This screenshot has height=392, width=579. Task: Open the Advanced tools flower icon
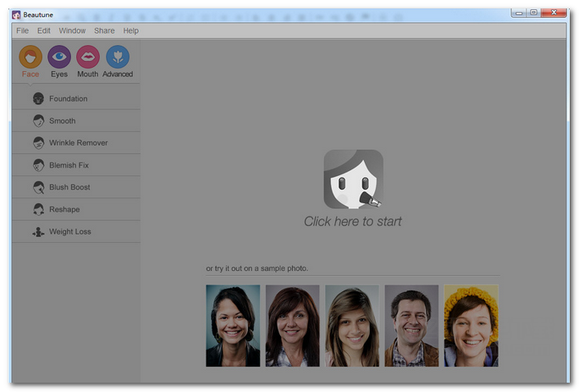point(118,57)
